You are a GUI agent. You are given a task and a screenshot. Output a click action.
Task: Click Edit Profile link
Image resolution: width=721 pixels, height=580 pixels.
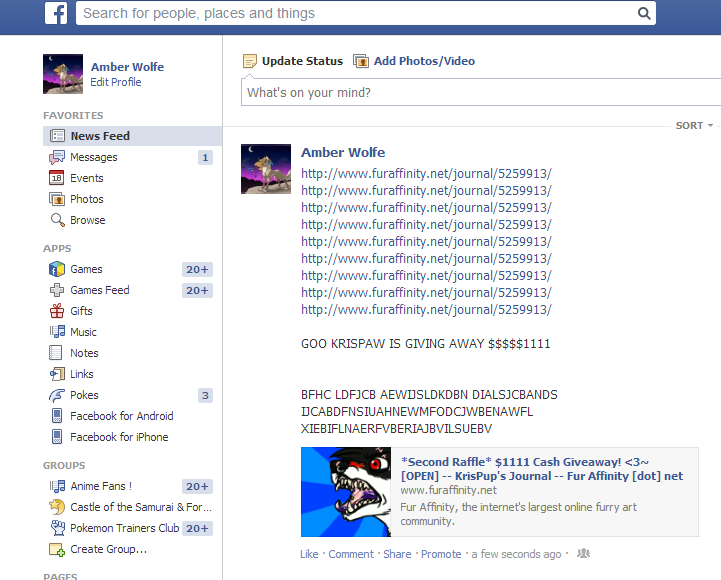click(x=116, y=82)
